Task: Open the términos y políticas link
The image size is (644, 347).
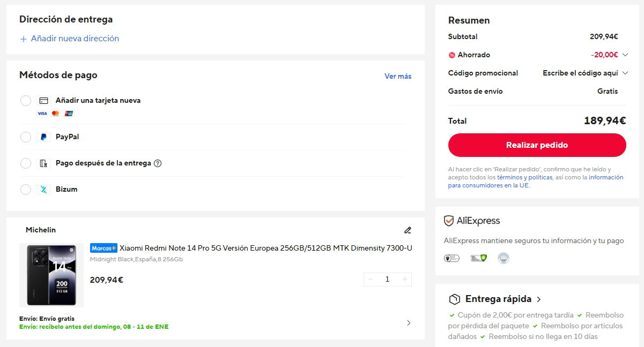Action: tap(524, 177)
